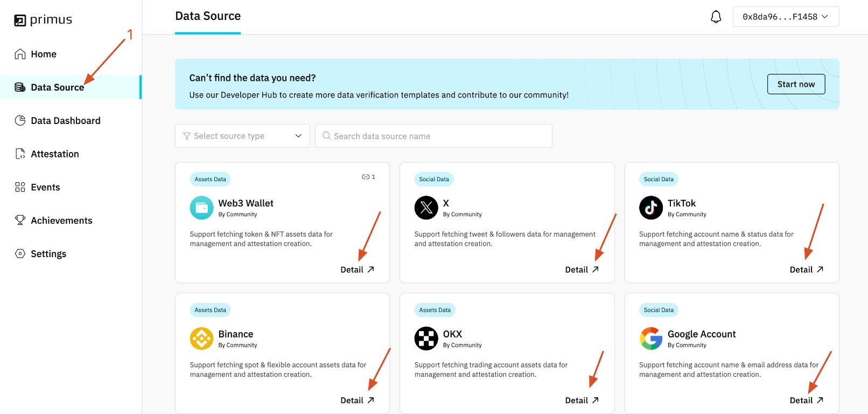Click the Google Account title
The height and width of the screenshot is (414, 868).
click(x=702, y=334)
